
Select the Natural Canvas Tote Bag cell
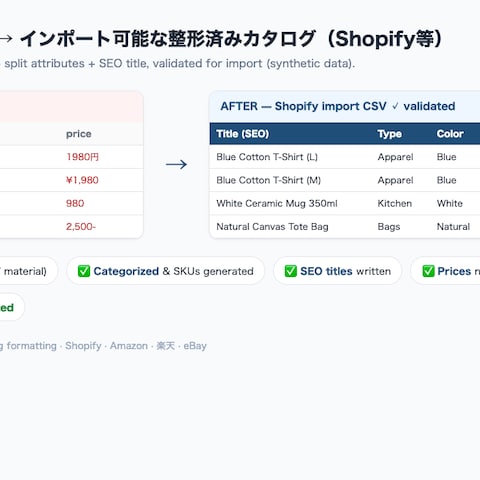coord(272,227)
